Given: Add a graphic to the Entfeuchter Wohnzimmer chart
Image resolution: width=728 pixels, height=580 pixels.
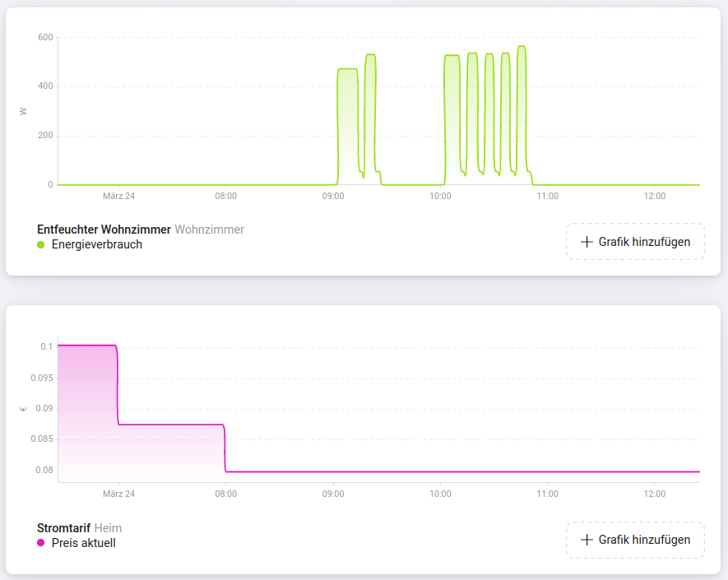Looking at the screenshot, I should [x=635, y=242].
